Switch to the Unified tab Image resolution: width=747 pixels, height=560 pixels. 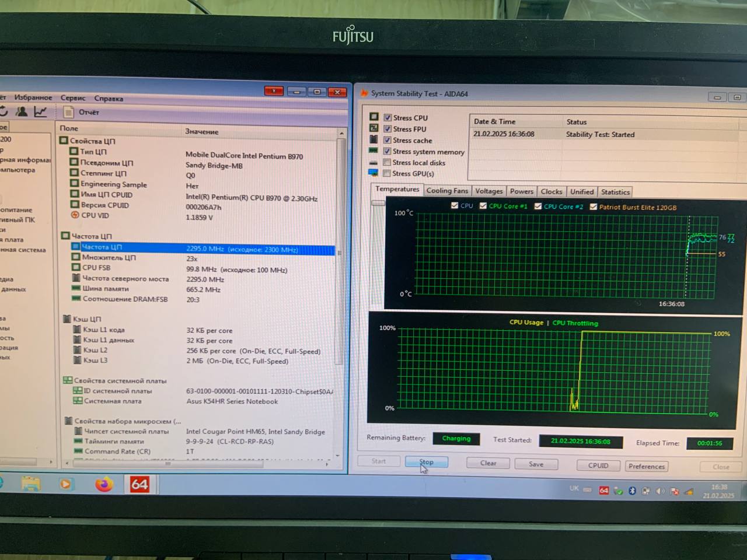coord(582,191)
